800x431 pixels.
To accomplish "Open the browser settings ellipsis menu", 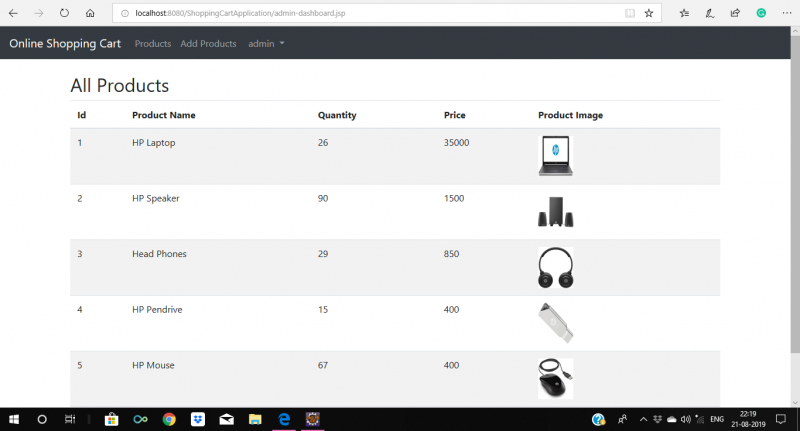I will (x=787, y=13).
